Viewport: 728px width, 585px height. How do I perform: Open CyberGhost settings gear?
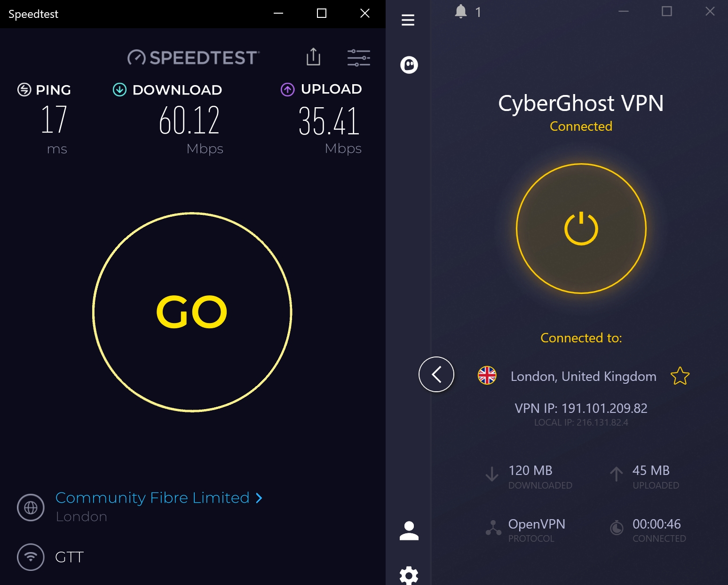click(409, 575)
